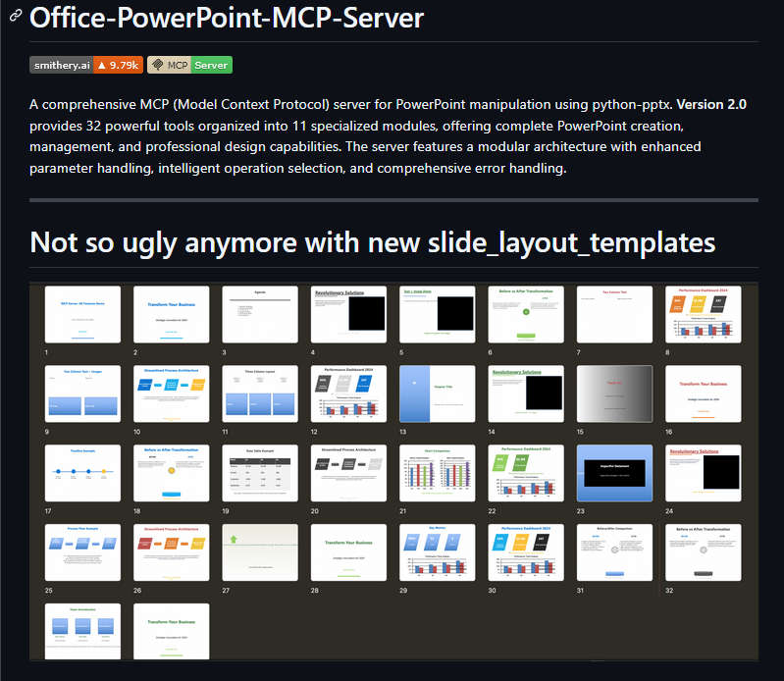Select slide thumbnail number 12
This screenshot has height=681, width=784.
click(348, 394)
